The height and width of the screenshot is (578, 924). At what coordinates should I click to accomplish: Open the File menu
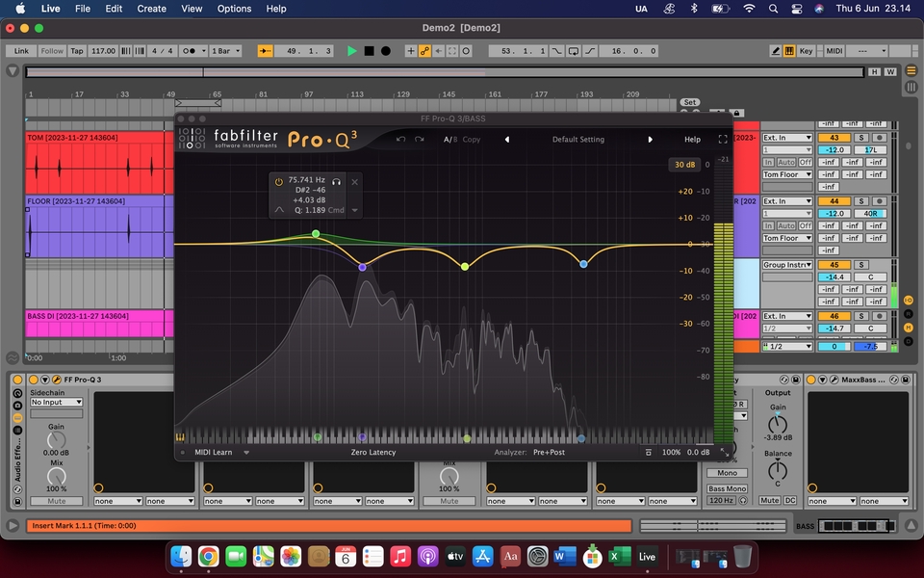click(83, 9)
